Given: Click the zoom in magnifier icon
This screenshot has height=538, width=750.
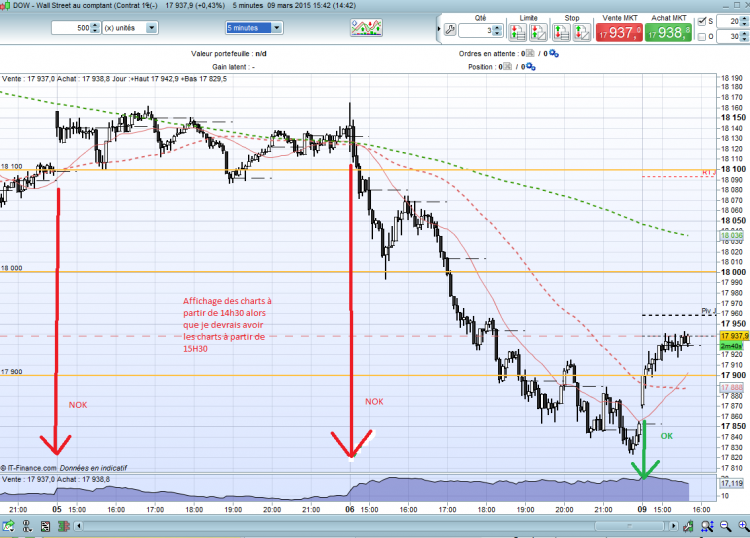Looking at the screenshot, I should point(743,527).
